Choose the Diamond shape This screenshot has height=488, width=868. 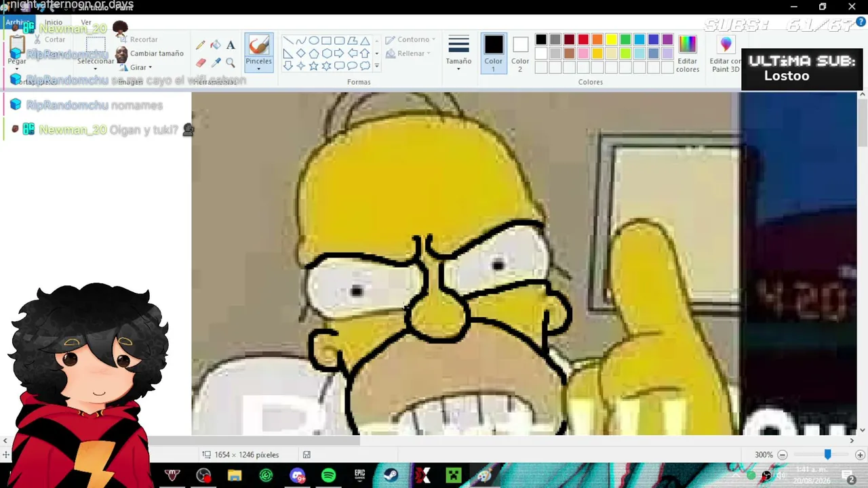[300, 54]
